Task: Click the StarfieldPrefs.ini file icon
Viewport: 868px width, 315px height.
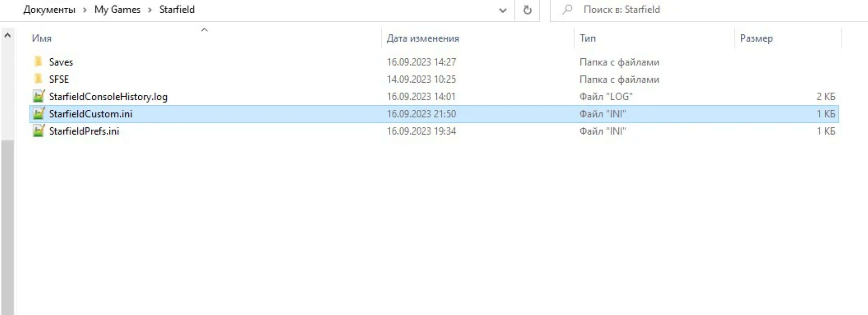Action: pos(39,131)
